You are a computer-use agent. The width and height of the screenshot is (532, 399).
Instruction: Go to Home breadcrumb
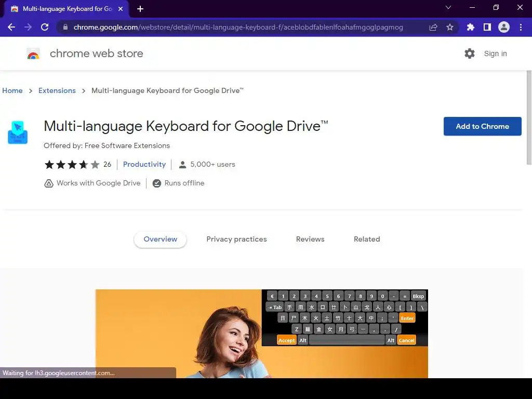pos(12,90)
